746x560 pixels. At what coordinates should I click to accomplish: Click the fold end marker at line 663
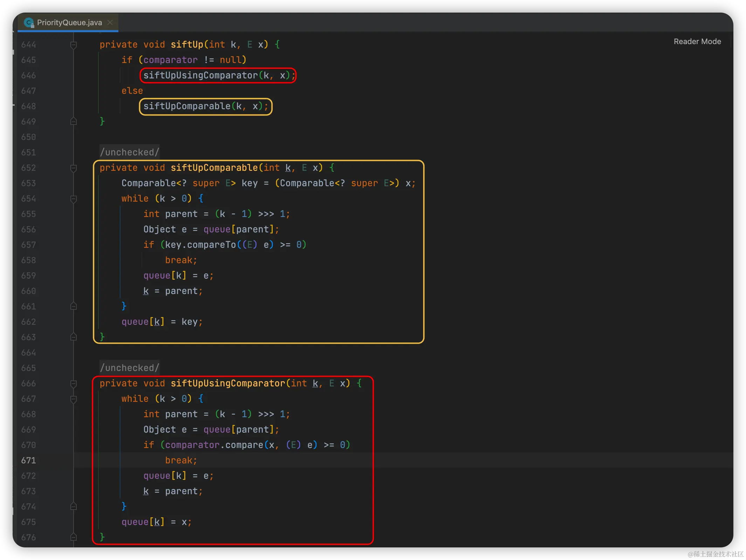pyautogui.click(x=74, y=337)
